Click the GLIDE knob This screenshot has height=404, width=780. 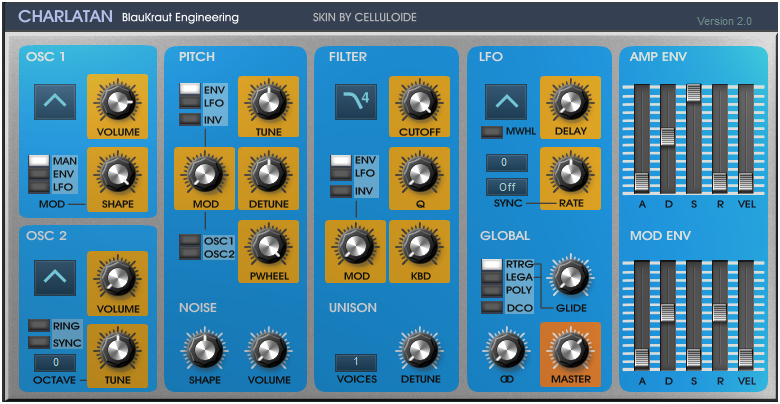(x=570, y=278)
